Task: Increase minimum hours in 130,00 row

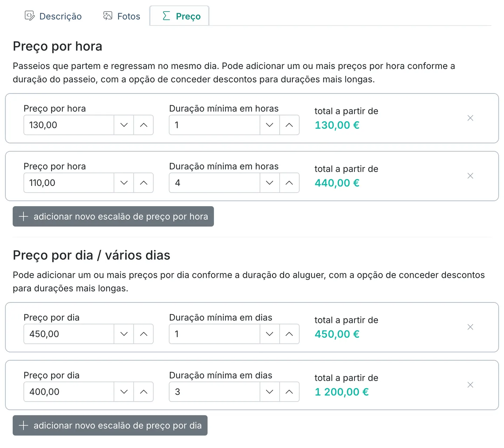Action: pos(289,125)
